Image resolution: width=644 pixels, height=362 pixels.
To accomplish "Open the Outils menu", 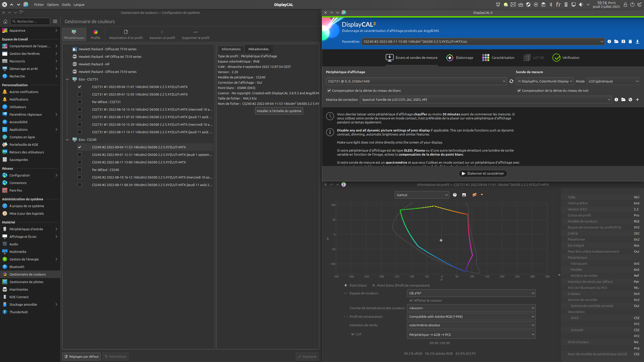I will [x=66, y=5].
